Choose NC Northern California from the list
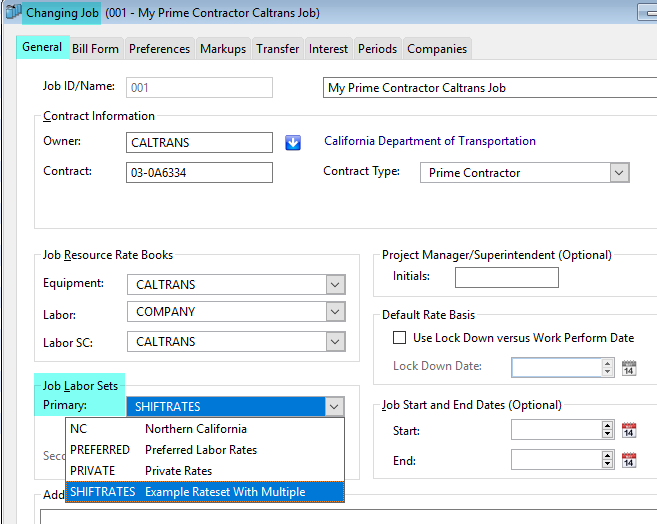 point(205,429)
